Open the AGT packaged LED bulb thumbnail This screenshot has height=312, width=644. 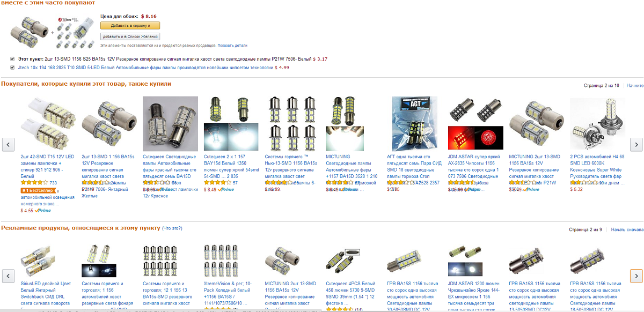(x=414, y=124)
